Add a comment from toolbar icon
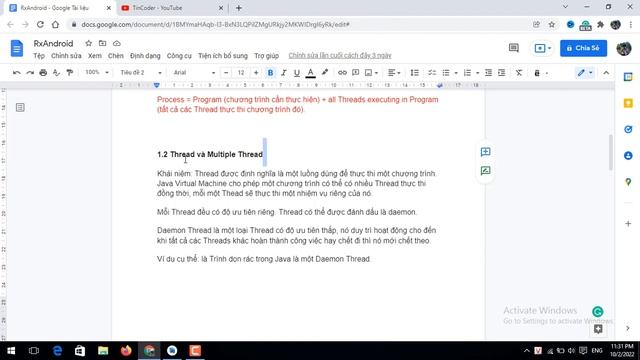640x360 pixels. click(x=356, y=73)
